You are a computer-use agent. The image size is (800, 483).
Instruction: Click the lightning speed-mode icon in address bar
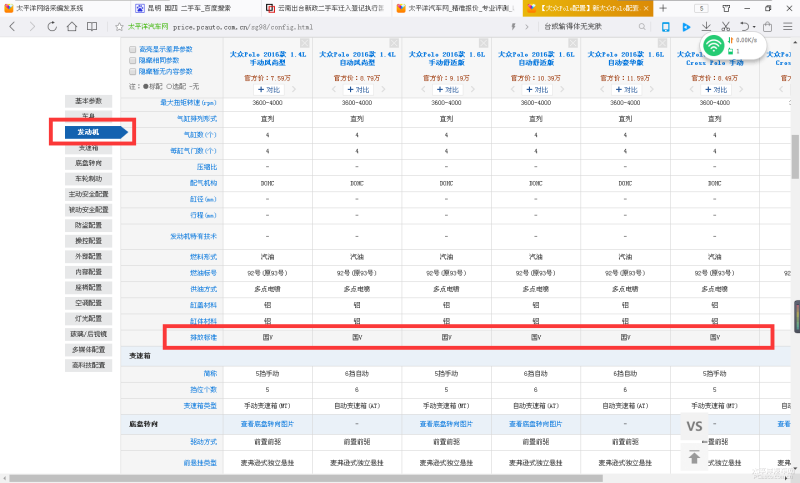[x=513, y=27]
